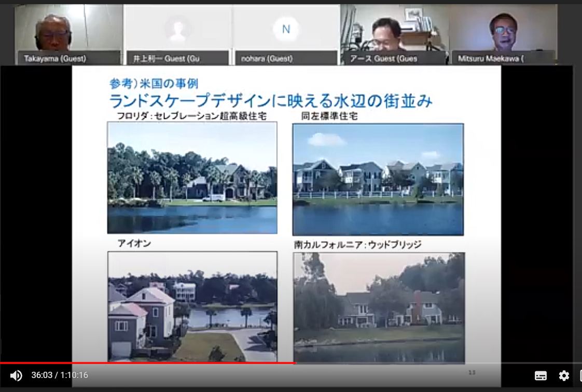Image resolution: width=582 pixels, height=392 pixels.
Task: Click the 36:03 / 1:10:16 time display
Action: click(60, 375)
